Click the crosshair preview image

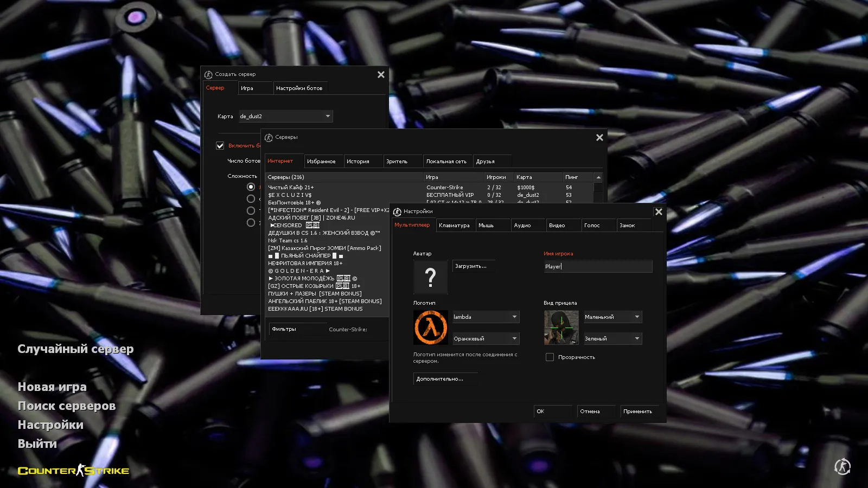(560, 327)
